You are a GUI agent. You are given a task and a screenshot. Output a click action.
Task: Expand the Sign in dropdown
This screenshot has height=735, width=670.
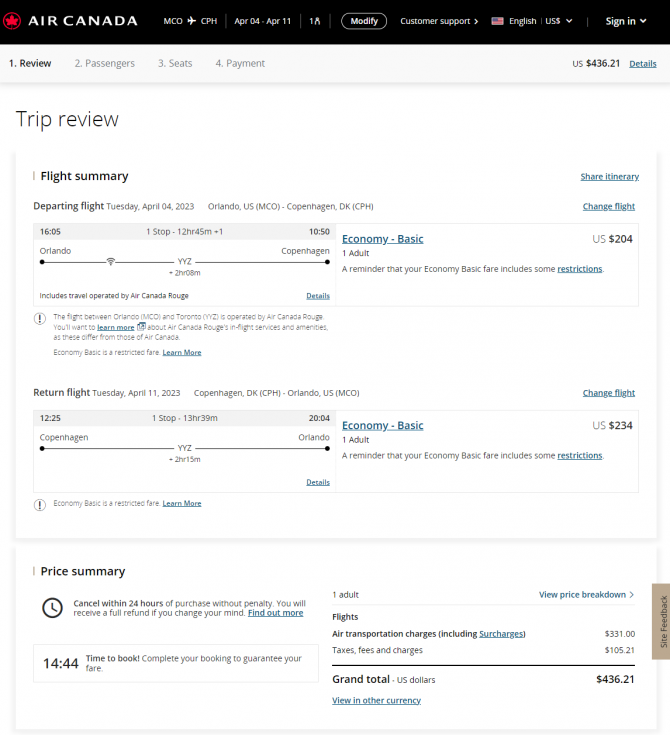click(625, 21)
